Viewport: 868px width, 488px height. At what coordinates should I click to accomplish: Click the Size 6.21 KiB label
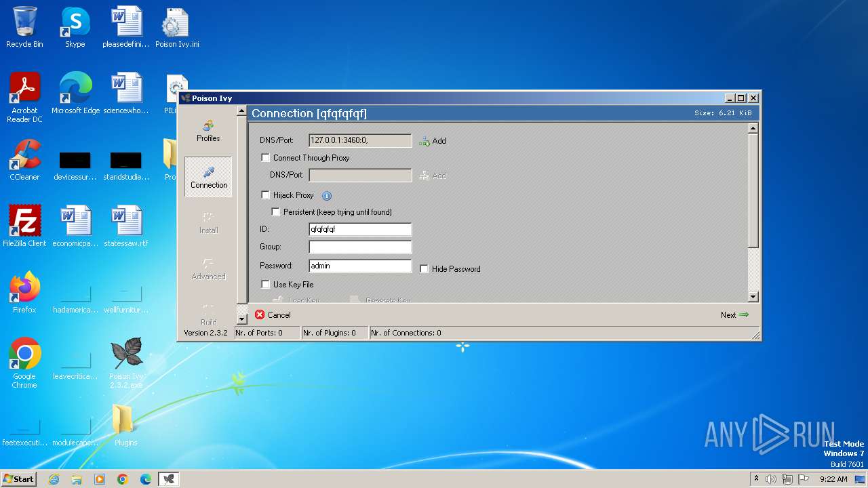coord(723,113)
